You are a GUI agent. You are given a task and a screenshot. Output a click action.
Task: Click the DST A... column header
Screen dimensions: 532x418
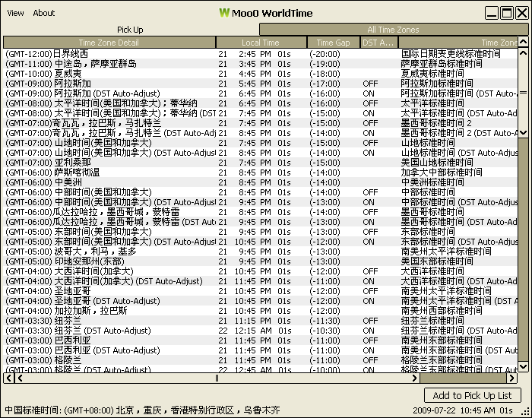click(x=379, y=43)
